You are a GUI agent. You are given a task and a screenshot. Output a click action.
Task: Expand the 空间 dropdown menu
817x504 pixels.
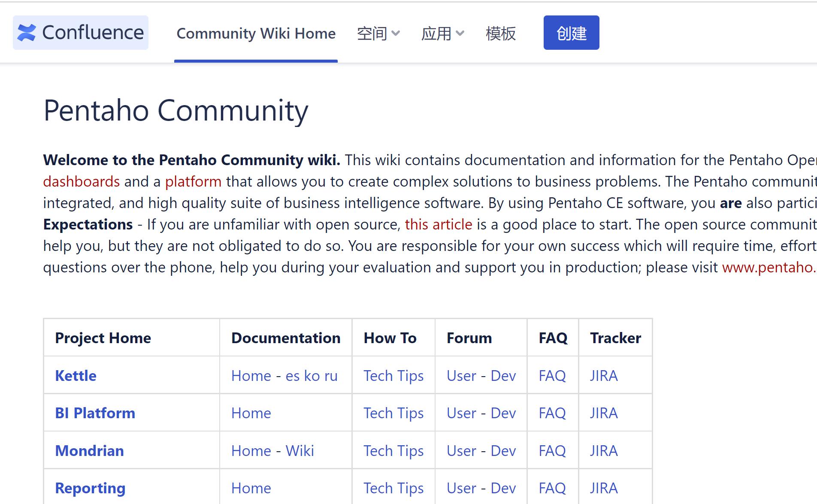[x=378, y=33]
